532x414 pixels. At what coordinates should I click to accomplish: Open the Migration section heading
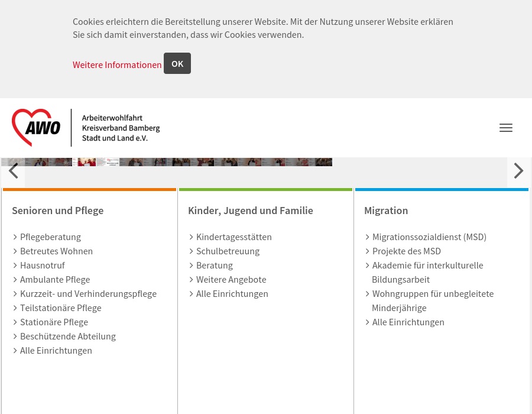pos(386,211)
